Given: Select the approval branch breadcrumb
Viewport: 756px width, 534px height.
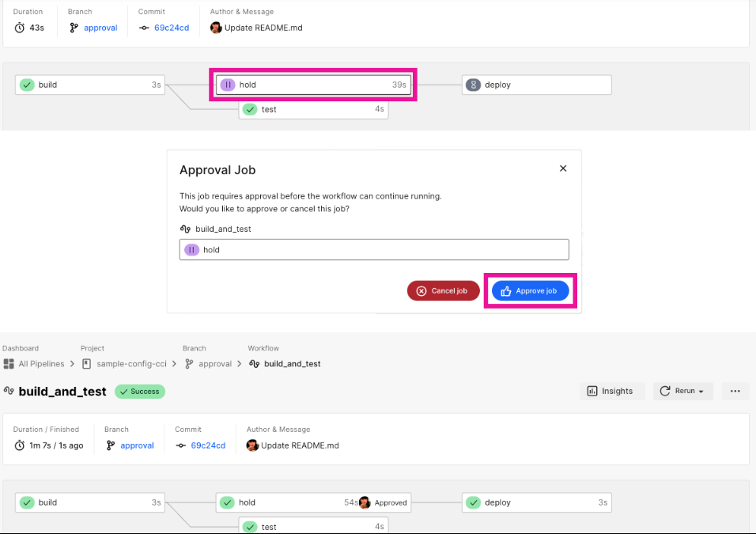Looking at the screenshot, I should point(214,364).
